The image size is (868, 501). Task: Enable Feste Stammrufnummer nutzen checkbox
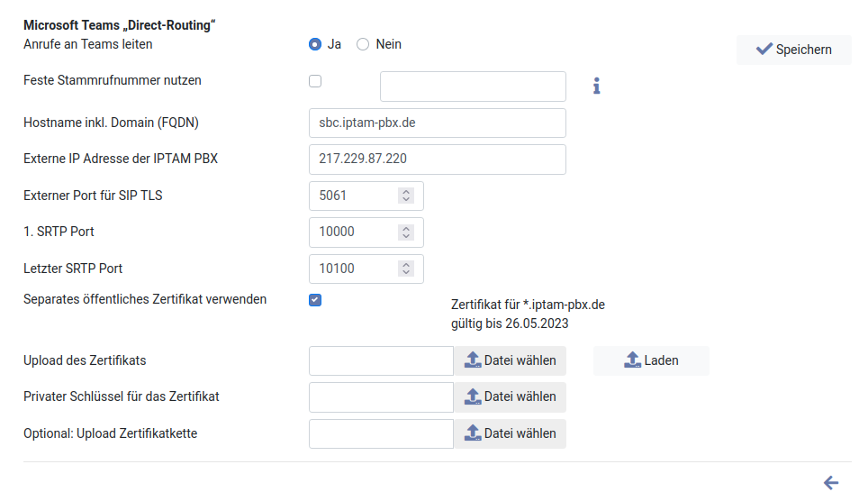click(x=315, y=81)
